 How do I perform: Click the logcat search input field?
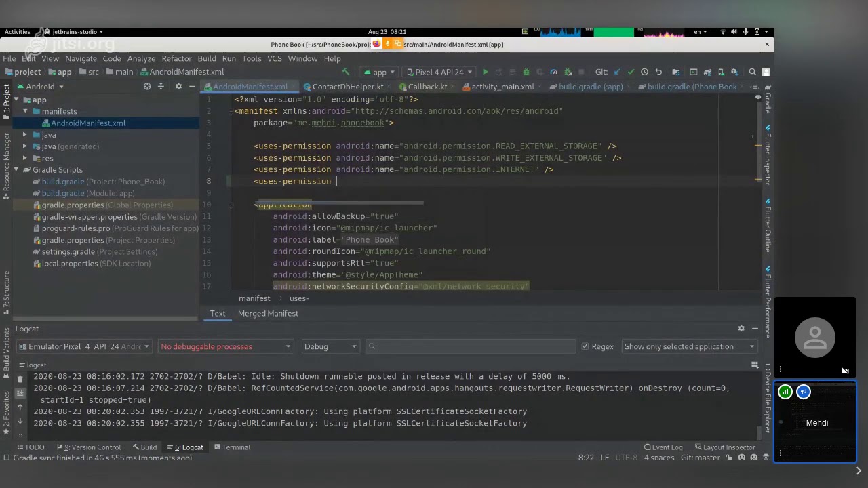click(x=471, y=346)
